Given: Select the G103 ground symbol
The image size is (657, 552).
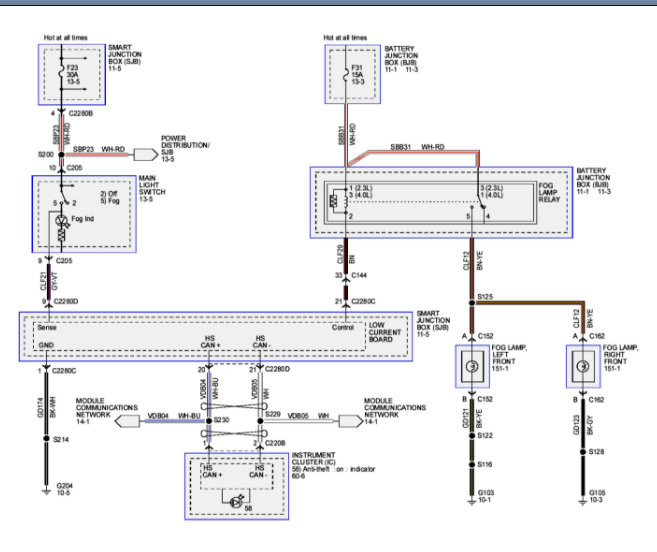Looking at the screenshot, I should [472, 490].
